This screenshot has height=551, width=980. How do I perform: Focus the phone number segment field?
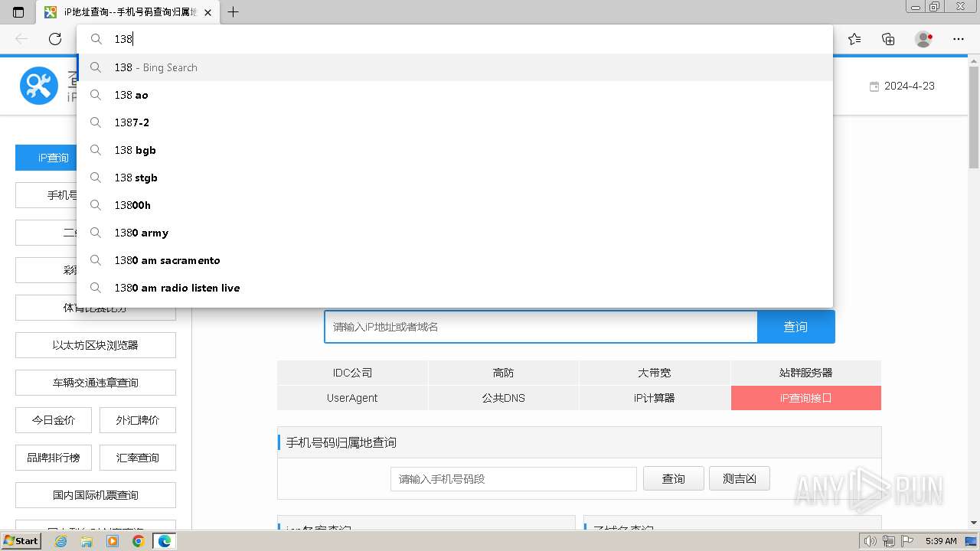[514, 479]
